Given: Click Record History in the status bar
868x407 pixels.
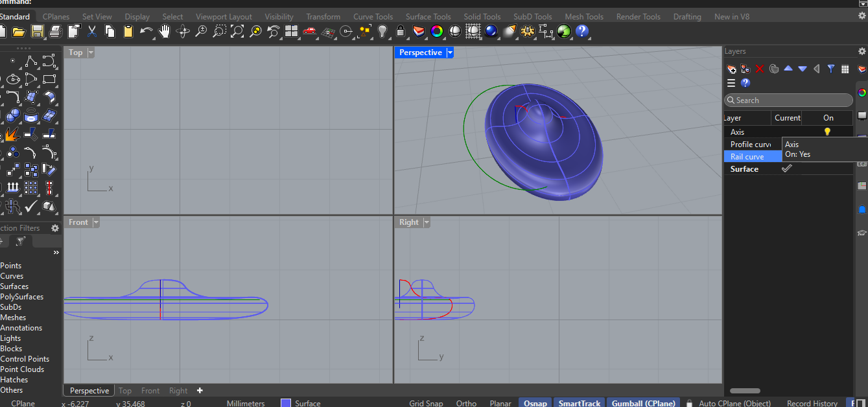Looking at the screenshot, I should [812, 403].
